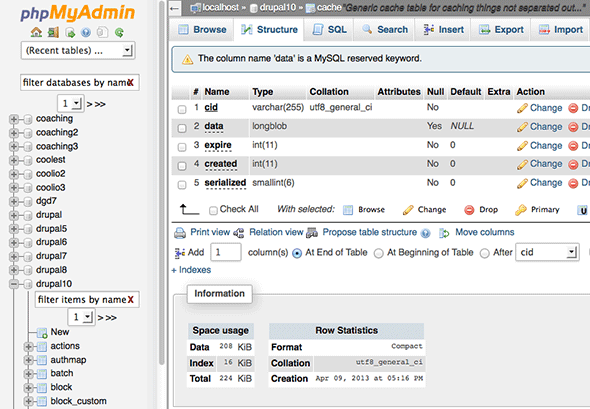Click the pencil Change icon for expire
590x409 pixels.
(522, 146)
